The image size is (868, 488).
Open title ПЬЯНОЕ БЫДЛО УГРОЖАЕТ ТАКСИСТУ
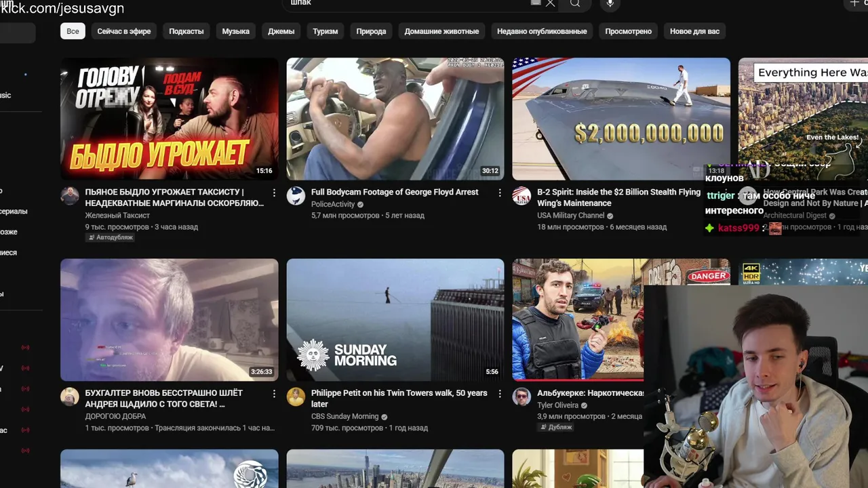coord(174,197)
